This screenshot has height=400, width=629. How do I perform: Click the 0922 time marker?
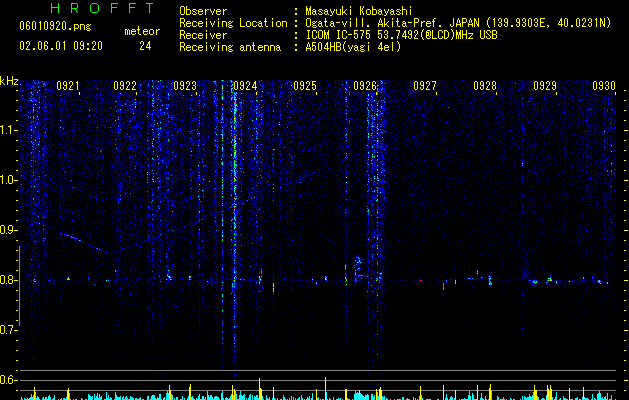coord(125,86)
